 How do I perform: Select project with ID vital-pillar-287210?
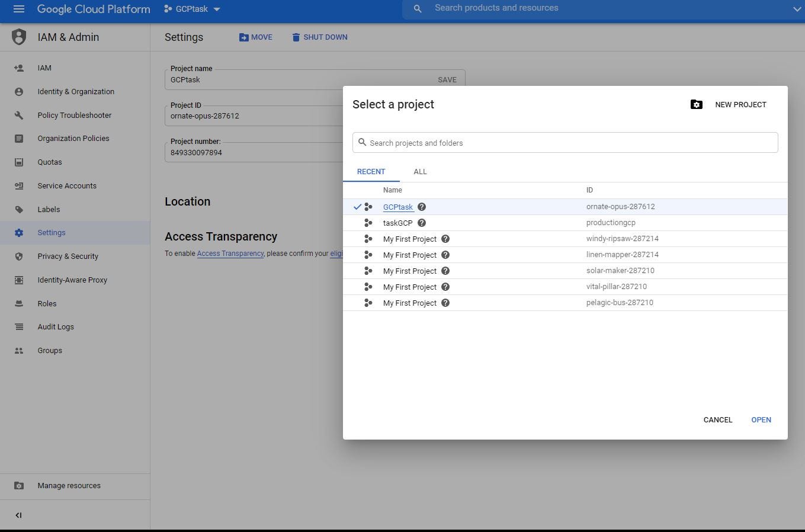pyautogui.click(x=565, y=287)
